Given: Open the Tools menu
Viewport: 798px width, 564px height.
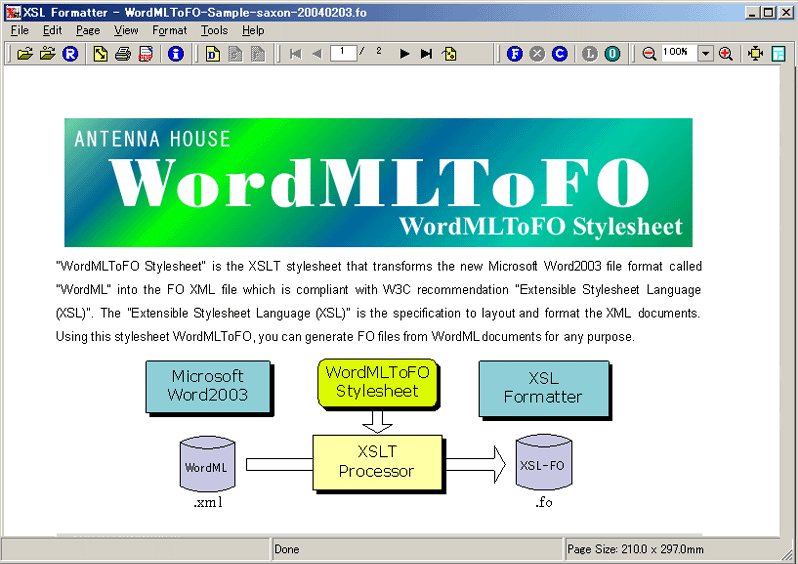Looking at the screenshot, I should [214, 31].
